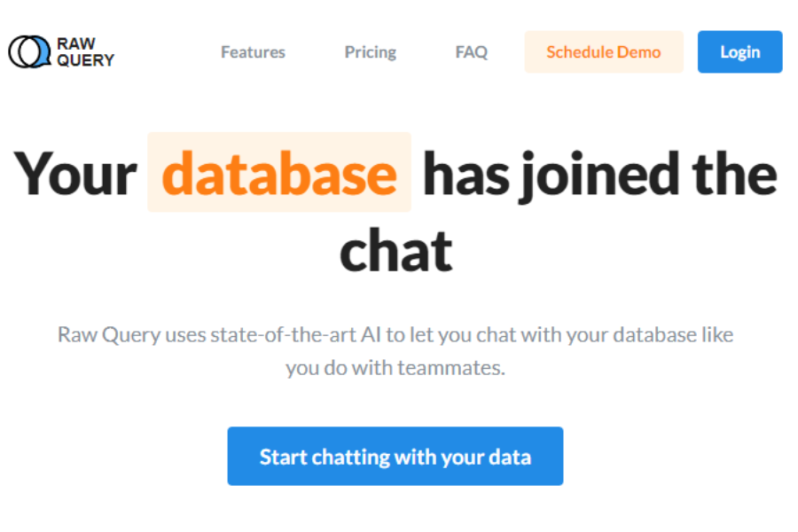
Task: Open the login screen via Login
Action: (739, 51)
